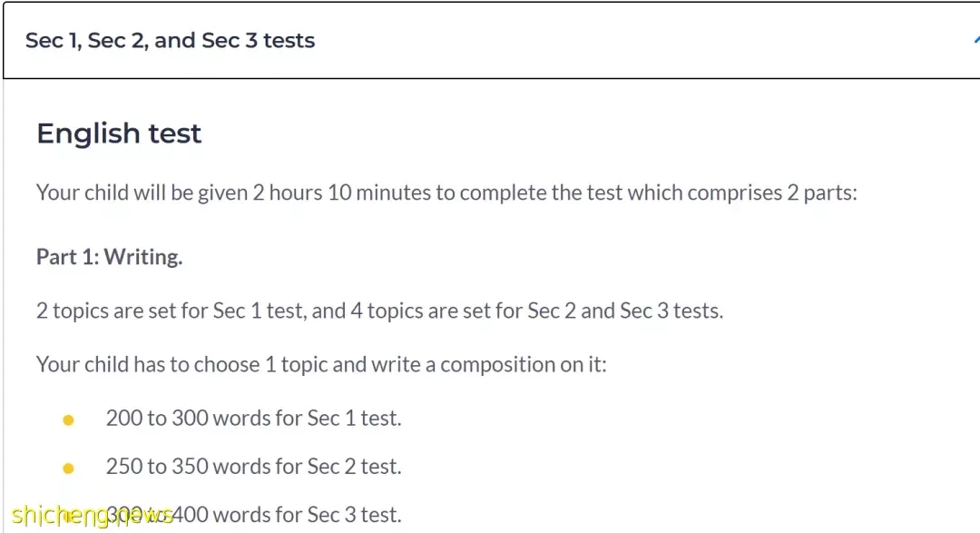Viewport: 980px width, 533px height.
Task: Select the '250 to 350 words for Sec 2 test' item
Action: pyautogui.click(x=253, y=466)
